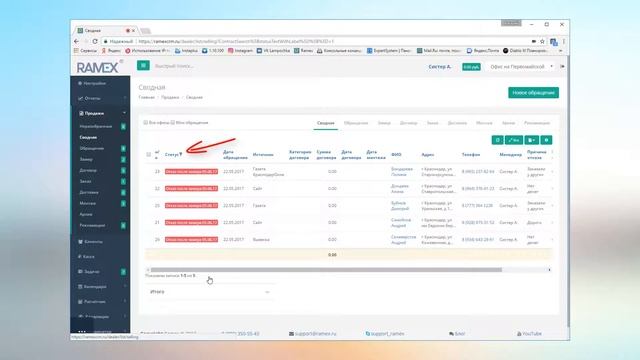
Task: Open the Настройки sidebar item
Action: [x=92, y=83]
